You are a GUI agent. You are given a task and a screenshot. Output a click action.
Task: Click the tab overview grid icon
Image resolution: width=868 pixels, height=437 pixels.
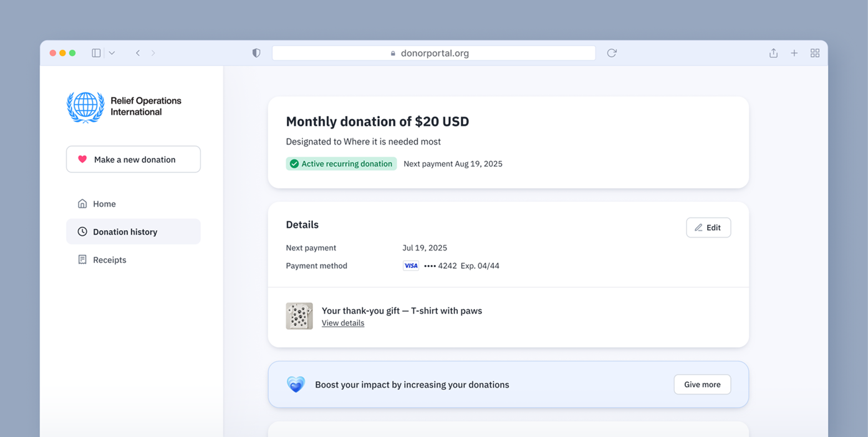click(x=815, y=53)
